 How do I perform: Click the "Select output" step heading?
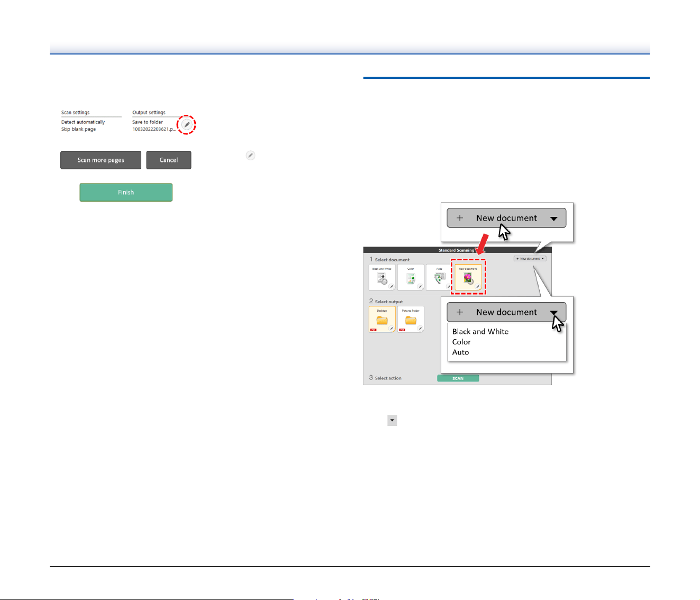[389, 302]
